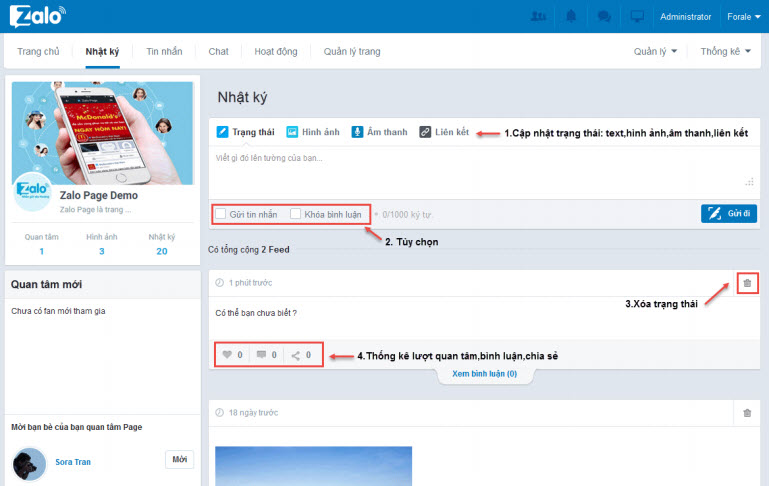
Task: Open the Thống kê dropdown menu
Action: point(725,51)
